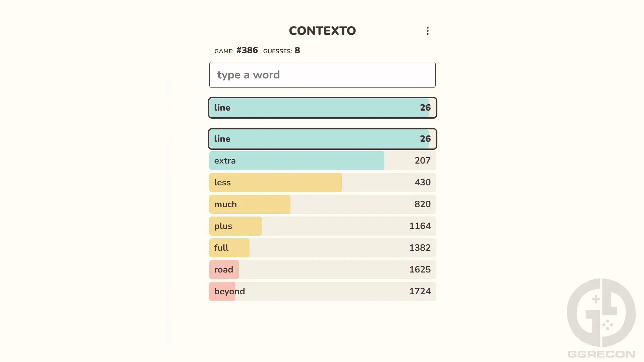Screen dimensions: 644x362
Task: Click the yellow progress bar for 'less'
Action: [275, 182]
